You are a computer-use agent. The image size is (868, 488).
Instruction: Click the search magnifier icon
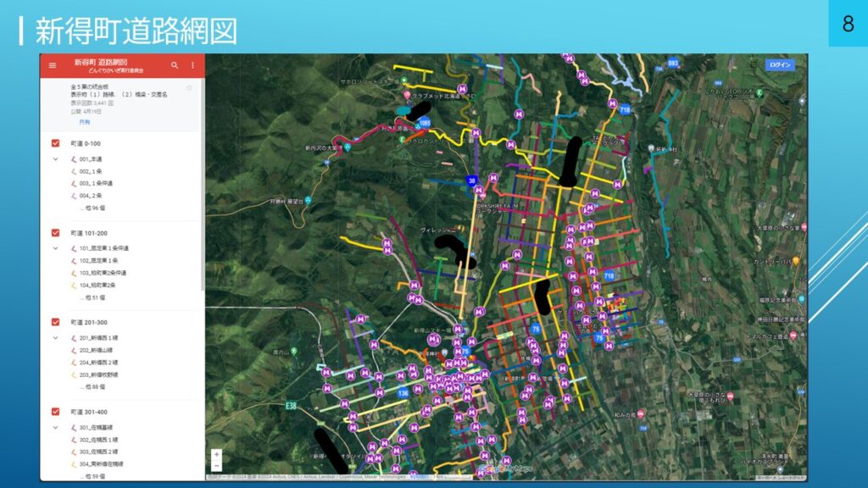pyautogui.click(x=175, y=65)
